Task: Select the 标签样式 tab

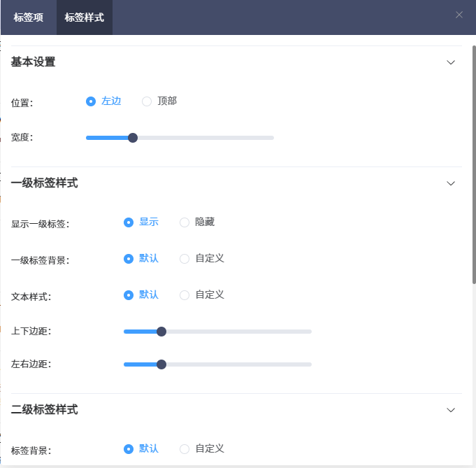Action: coord(85,17)
